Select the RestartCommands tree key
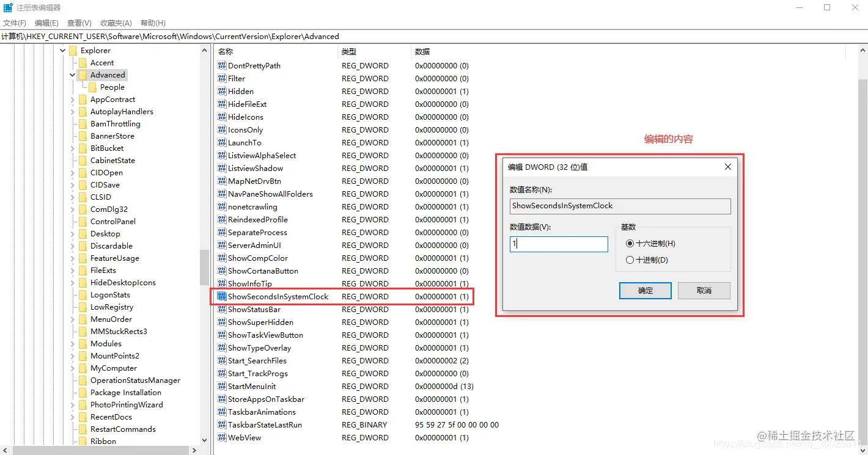868x455 pixels. 123,429
